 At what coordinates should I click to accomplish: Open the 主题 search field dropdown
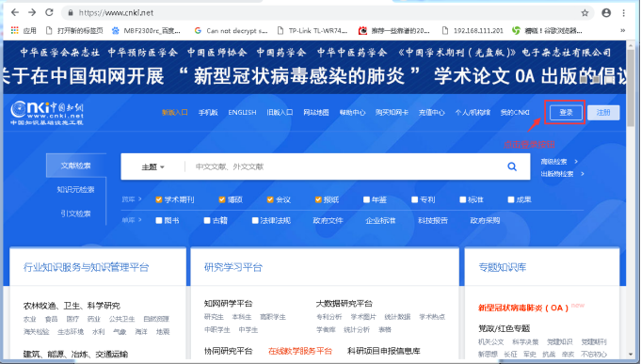152,166
